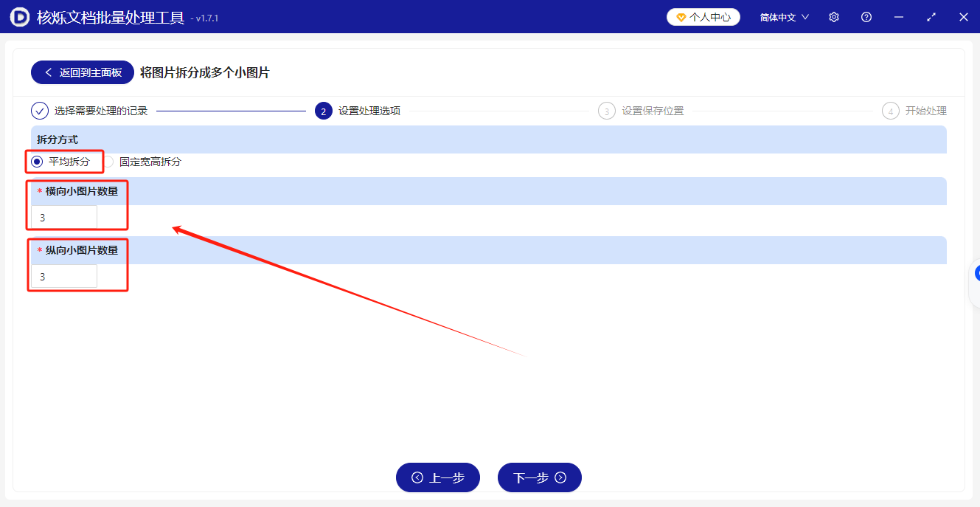The height and width of the screenshot is (507, 980).
Task: Click the highlighted step 2 number circle
Action: tap(323, 110)
